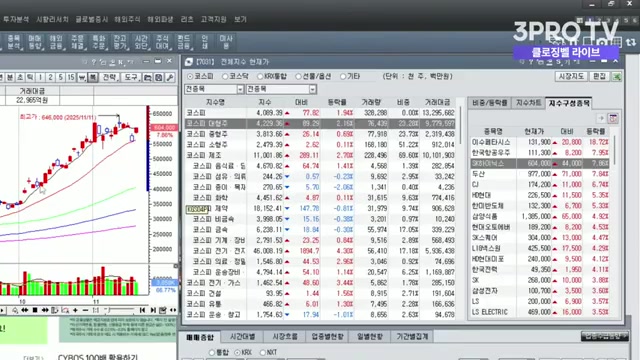Image resolution: width=640 pixels, height=360 pixels.
Task: Click the calendar icon in constituent stocks panel
Action: pyautogui.click(x=613, y=118)
